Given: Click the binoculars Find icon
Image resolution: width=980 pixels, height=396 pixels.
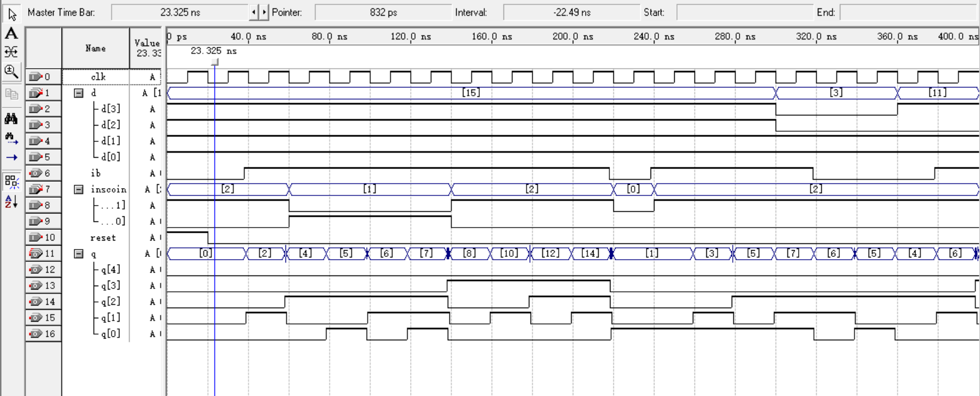Looking at the screenshot, I should [x=11, y=118].
